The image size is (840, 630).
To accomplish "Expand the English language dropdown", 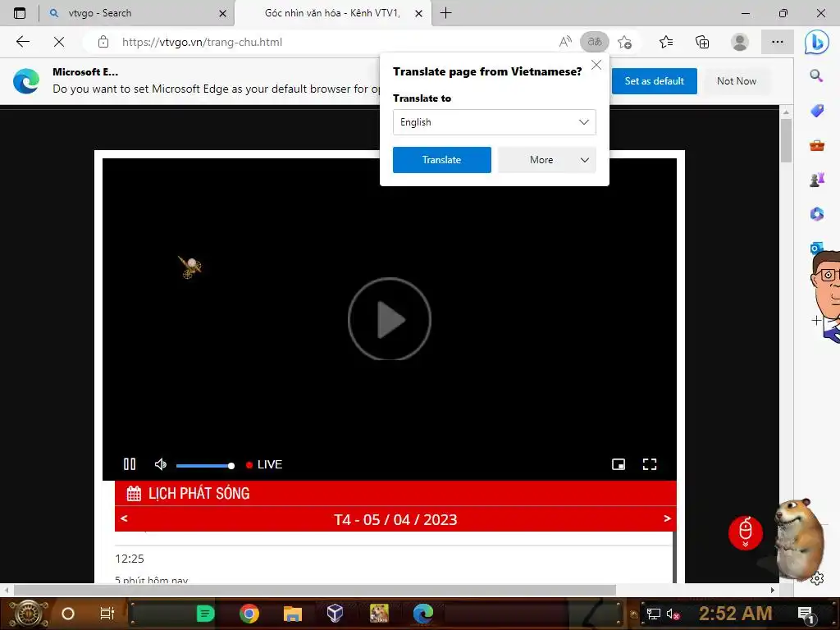I will [x=494, y=122].
